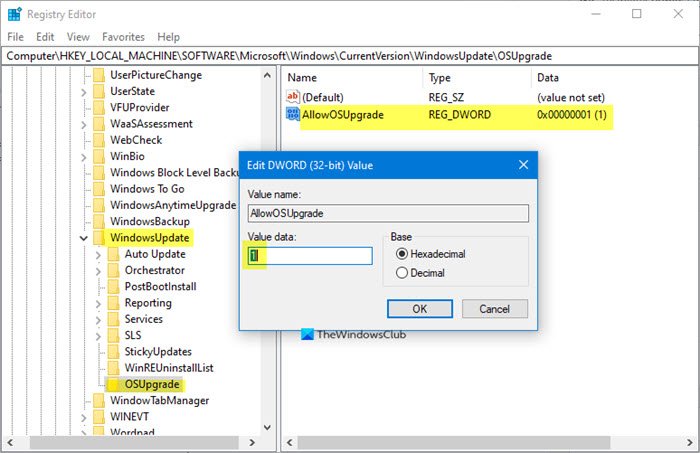
Task: Click the Type column header
Action: pos(477,78)
